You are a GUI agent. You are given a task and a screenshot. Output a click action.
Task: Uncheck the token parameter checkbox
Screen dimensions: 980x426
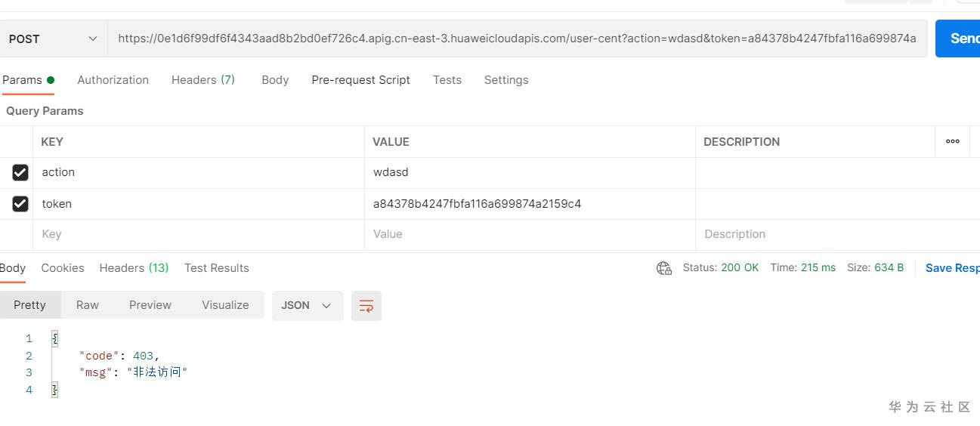pos(20,204)
